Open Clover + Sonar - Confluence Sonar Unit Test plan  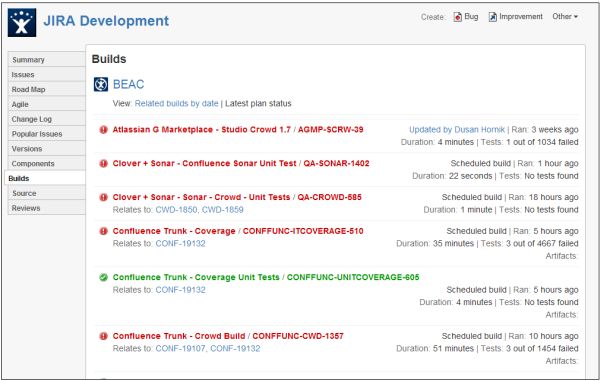point(204,163)
